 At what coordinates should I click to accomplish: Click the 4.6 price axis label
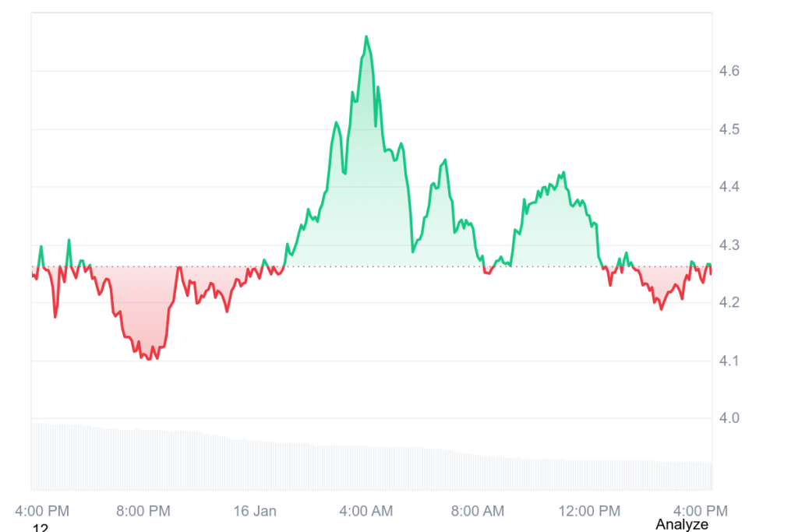(x=729, y=72)
